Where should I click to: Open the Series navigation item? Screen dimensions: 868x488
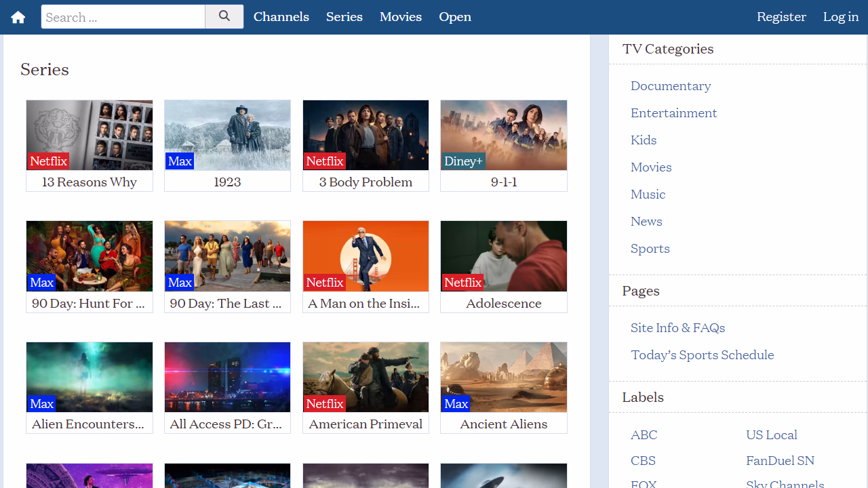point(344,17)
